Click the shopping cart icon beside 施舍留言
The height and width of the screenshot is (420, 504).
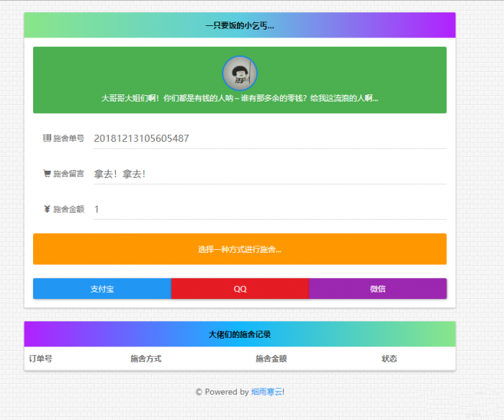tap(47, 174)
